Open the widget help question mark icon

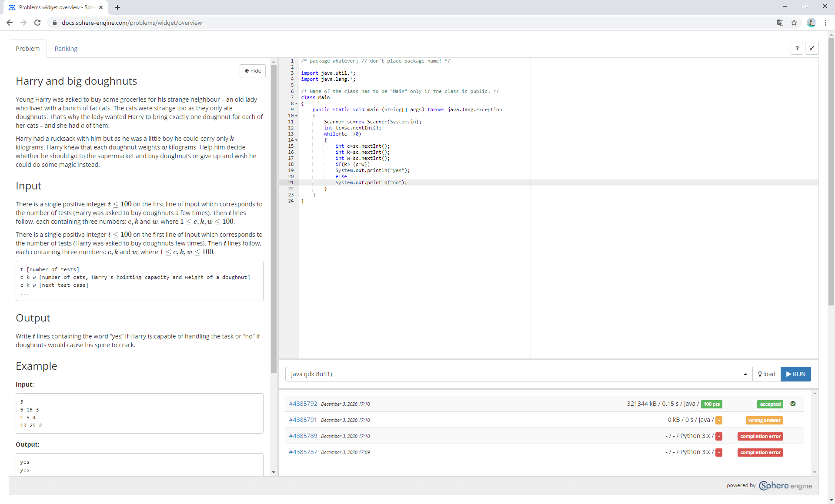click(x=797, y=48)
